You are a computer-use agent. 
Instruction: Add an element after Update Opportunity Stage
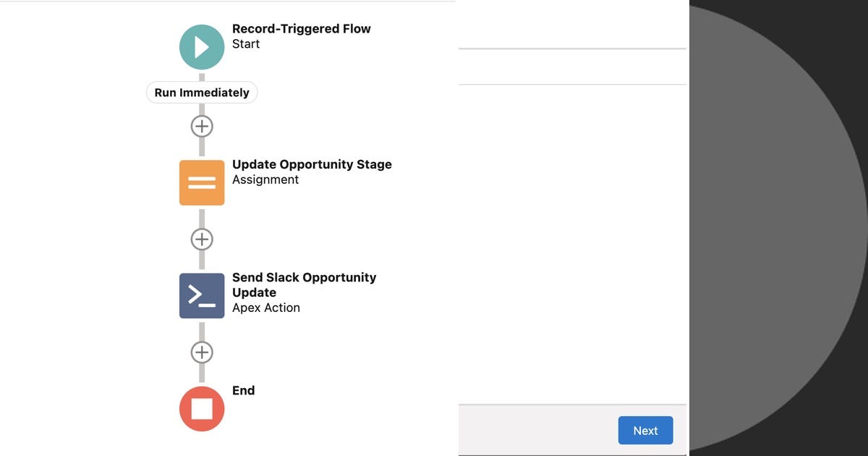click(x=201, y=238)
